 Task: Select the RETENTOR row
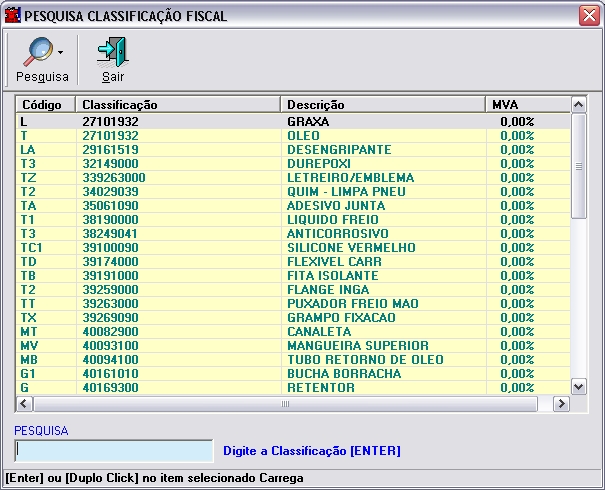pyautogui.click(x=293, y=387)
